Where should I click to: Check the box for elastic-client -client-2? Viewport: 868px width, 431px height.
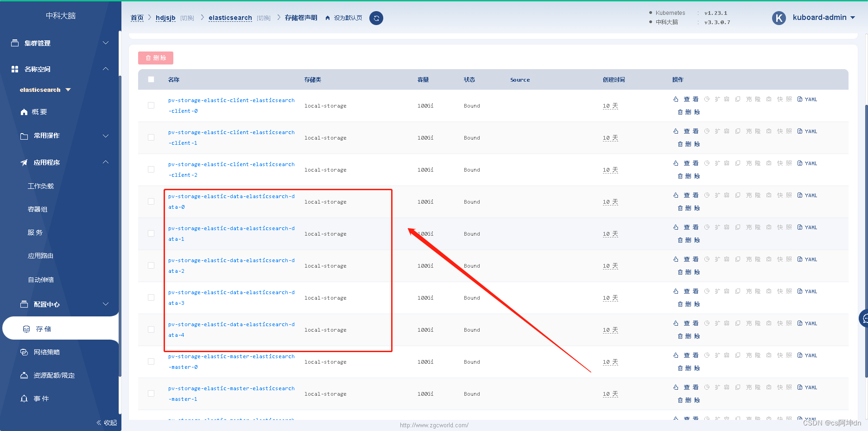(151, 169)
